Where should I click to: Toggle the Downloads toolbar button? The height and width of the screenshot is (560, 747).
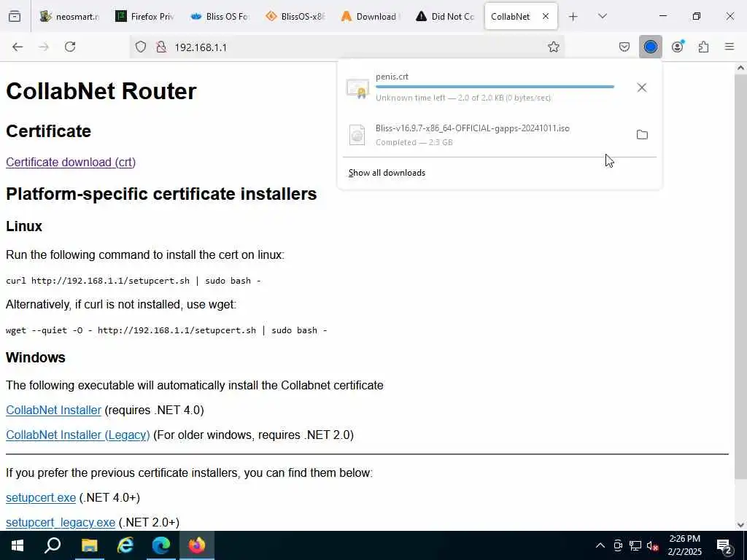click(x=650, y=47)
